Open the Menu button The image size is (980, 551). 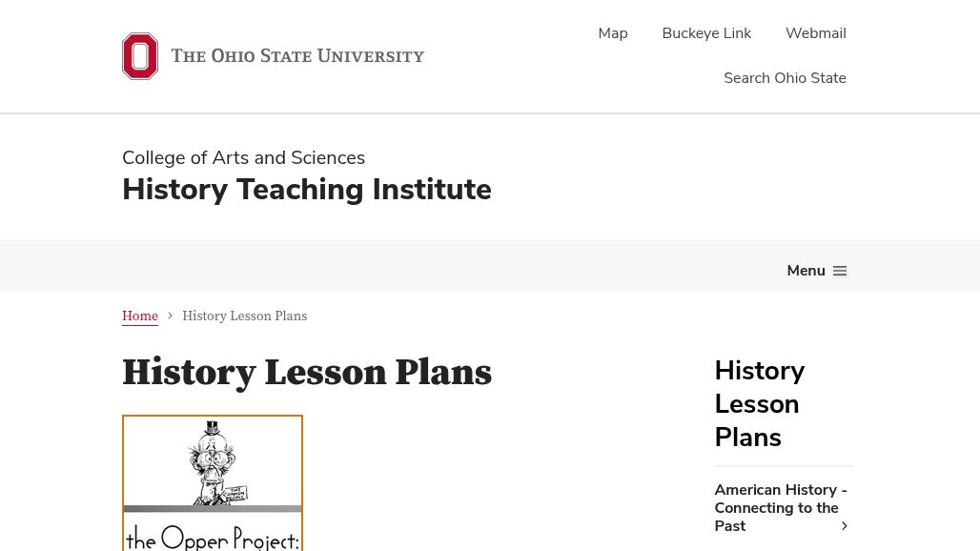coord(816,271)
